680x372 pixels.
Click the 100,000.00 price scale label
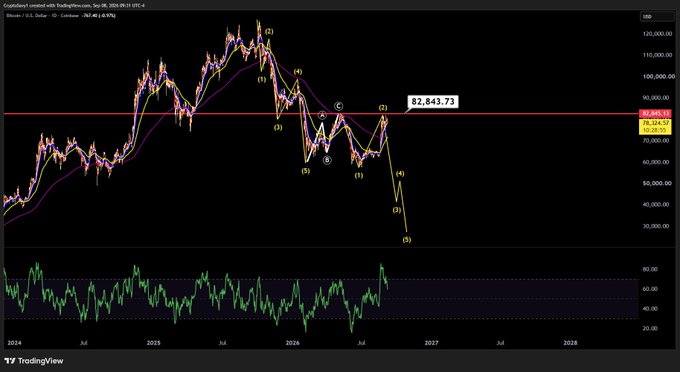[x=659, y=76]
